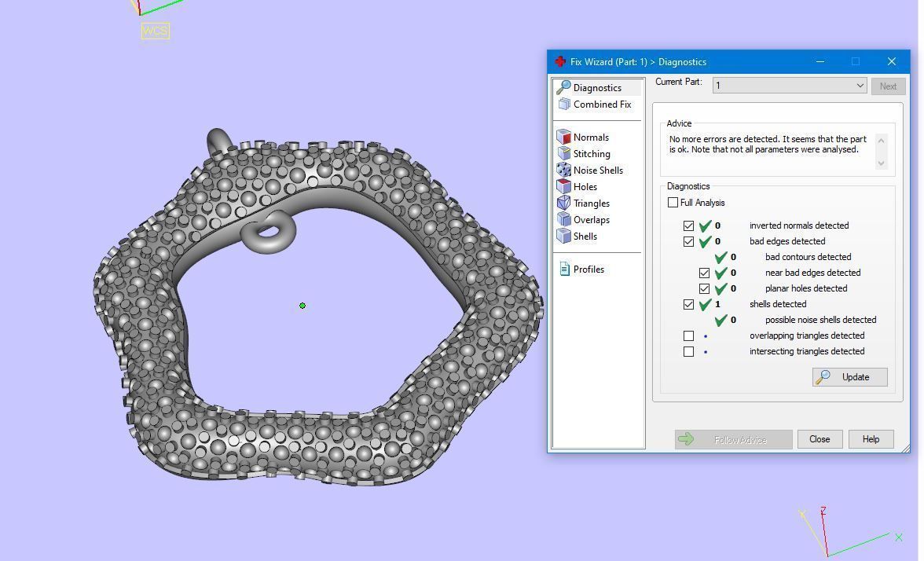The width and height of the screenshot is (924, 561).
Task: Click the 'possible noise shells detected' text
Action: (x=821, y=320)
